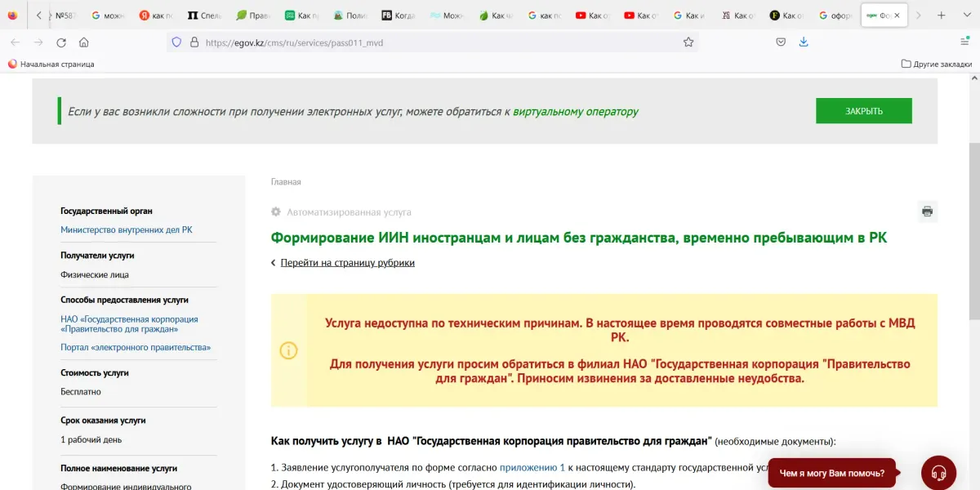
Task: Switch to the 'Поли' tab
Action: 350,16
